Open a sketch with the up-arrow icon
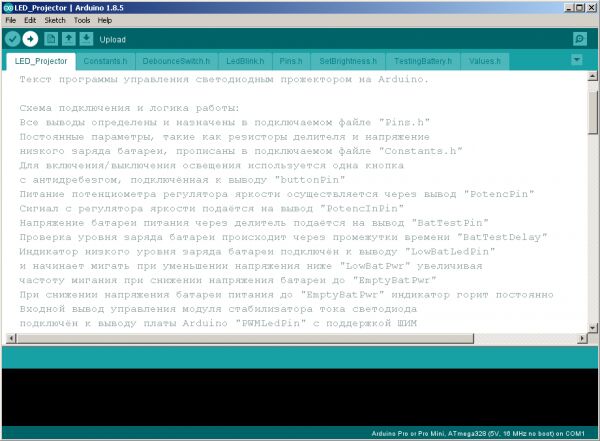Image resolution: width=600 pixels, height=441 pixels. (68, 39)
